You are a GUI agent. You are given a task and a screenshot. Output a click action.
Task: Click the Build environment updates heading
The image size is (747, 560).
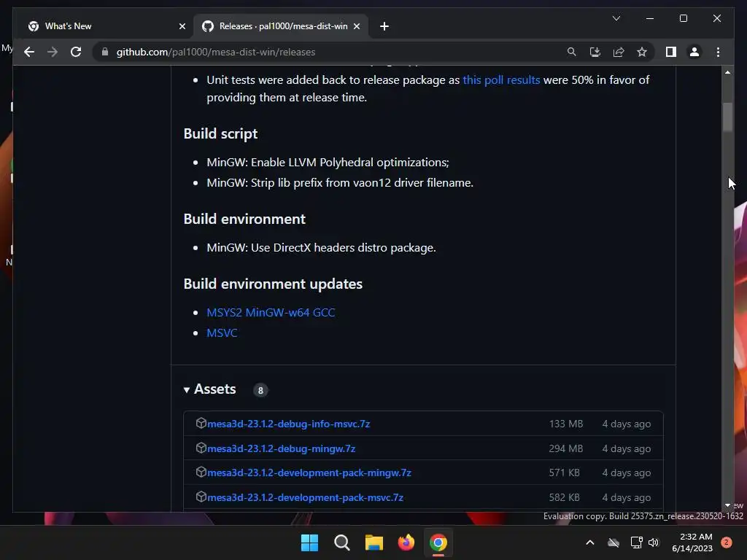coord(273,284)
